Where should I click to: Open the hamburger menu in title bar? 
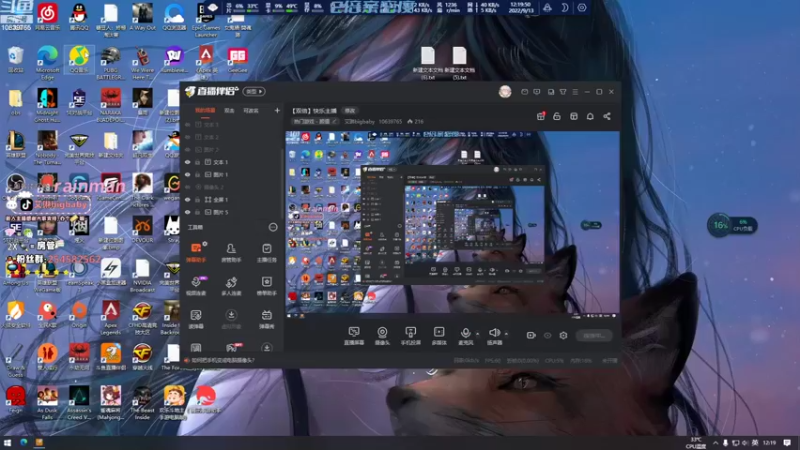[575, 92]
